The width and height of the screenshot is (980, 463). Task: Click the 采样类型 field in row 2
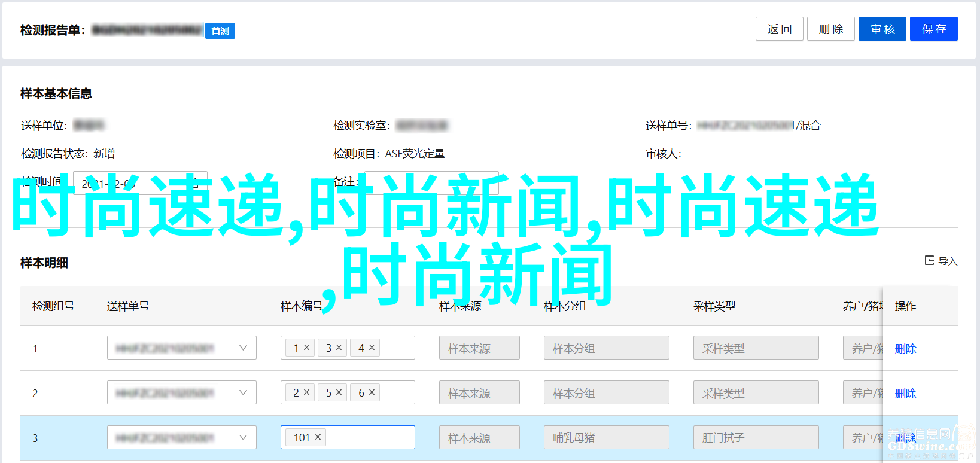coord(756,392)
